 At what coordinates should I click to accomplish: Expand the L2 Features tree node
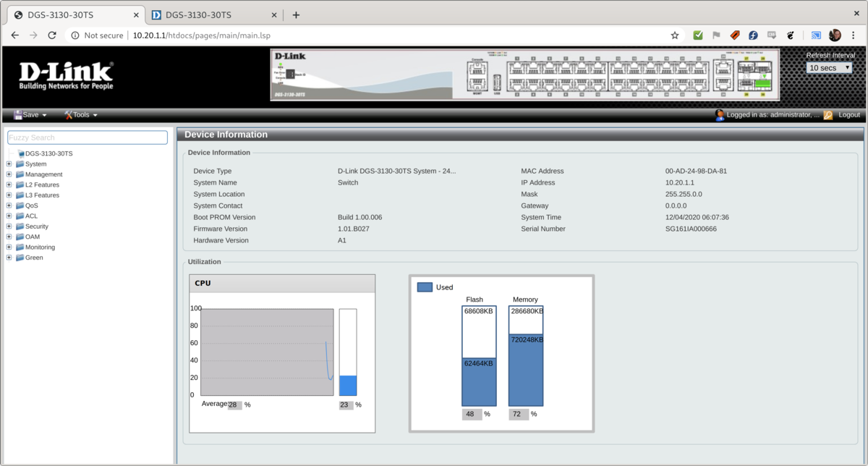[x=9, y=185]
